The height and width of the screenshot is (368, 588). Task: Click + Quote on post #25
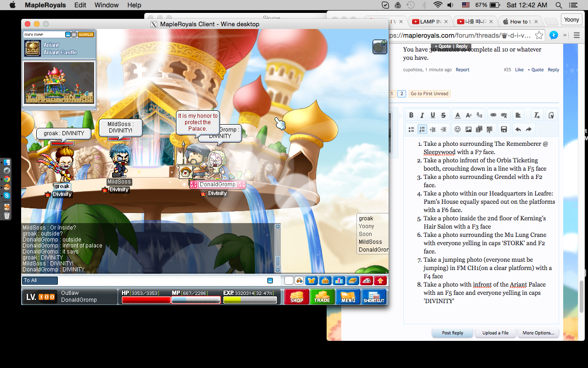tap(536, 70)
